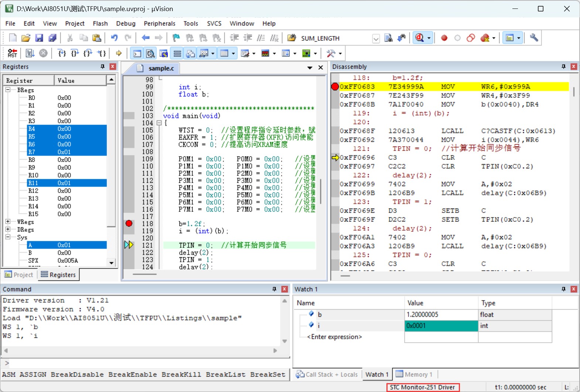Click the Start/Stop Debug Session icon

pos(420,38)
